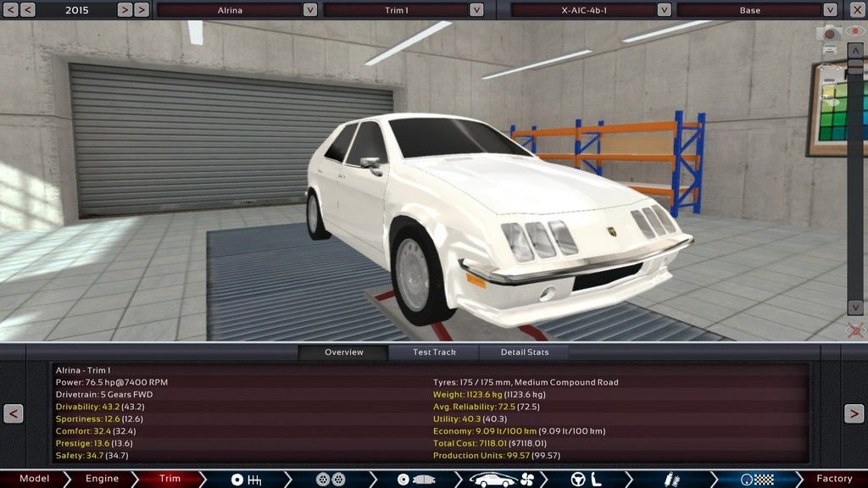Go to the Trim stage
868x488 pixels.
[170, 479]
